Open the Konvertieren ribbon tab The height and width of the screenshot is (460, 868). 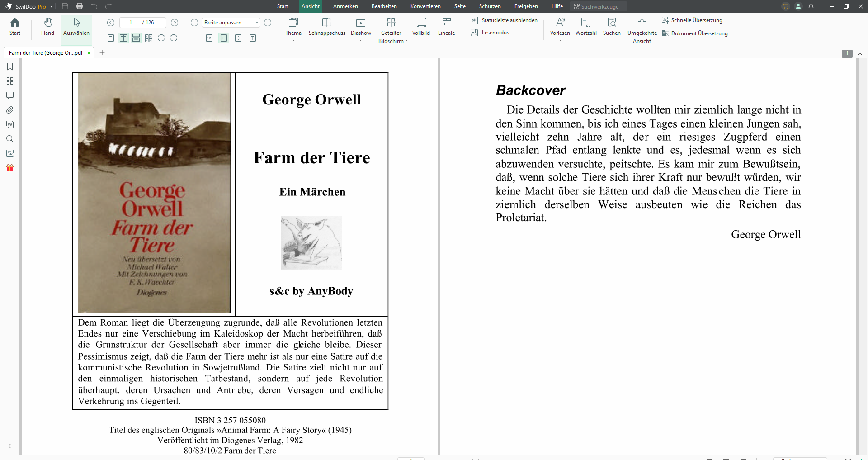(425, 6)
